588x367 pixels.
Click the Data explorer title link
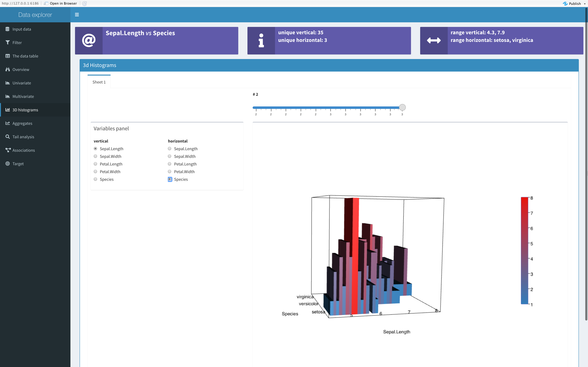35,15
